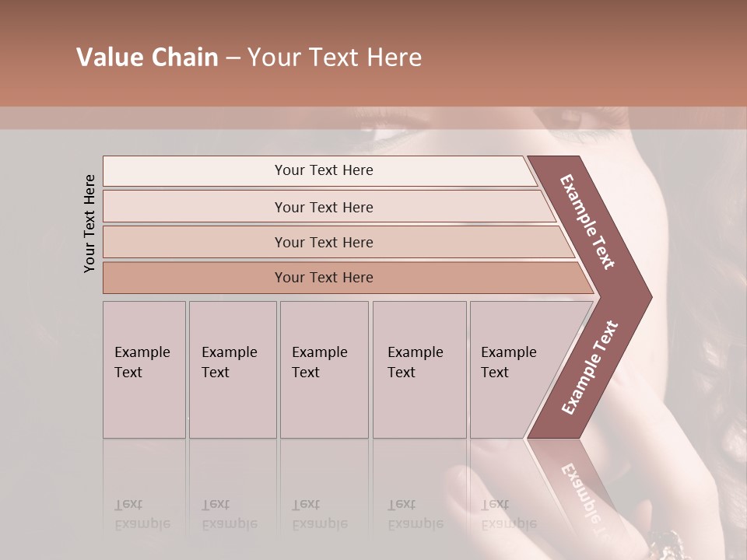The width and height of the screenshot is (747, 560).
Task: Select the second 'Your Text Here' bar
Action: tap(328, 207)
